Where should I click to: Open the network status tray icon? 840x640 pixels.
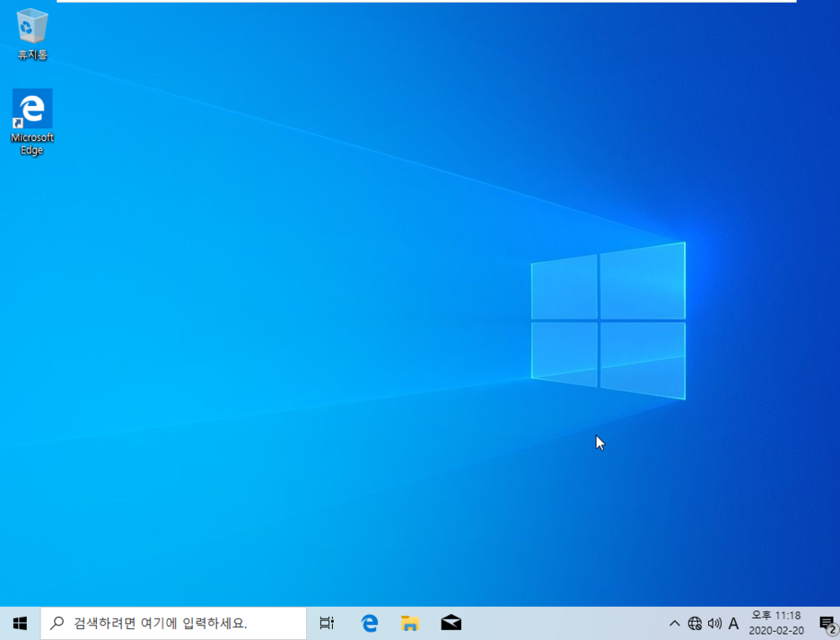click(x=695, y=623)
